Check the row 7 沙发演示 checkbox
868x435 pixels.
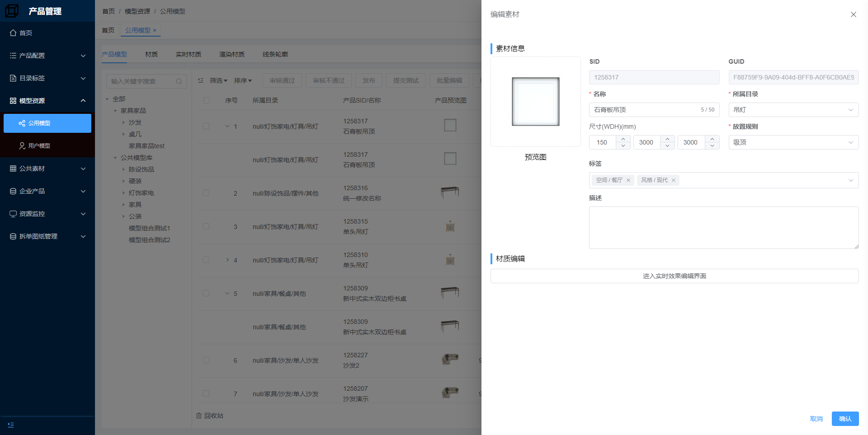click(206, 394)
